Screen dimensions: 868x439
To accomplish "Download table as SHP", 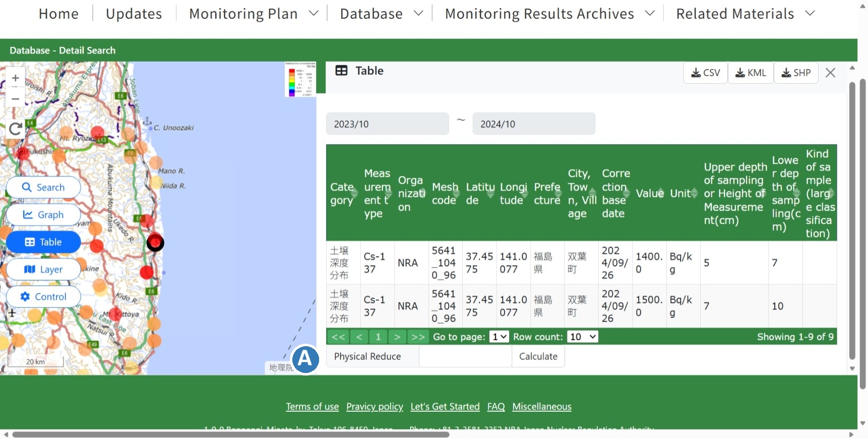I will [x=796, y=73].
